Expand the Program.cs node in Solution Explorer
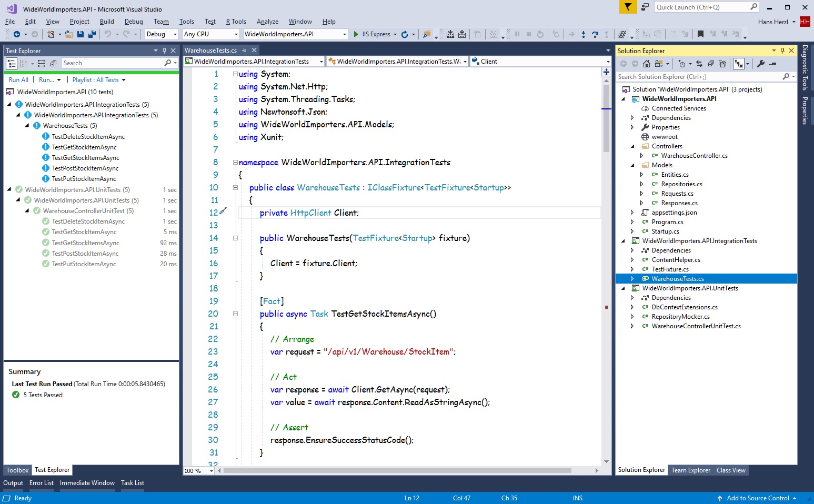The width and height of the screenshot is (814, 504). point(632,222)
